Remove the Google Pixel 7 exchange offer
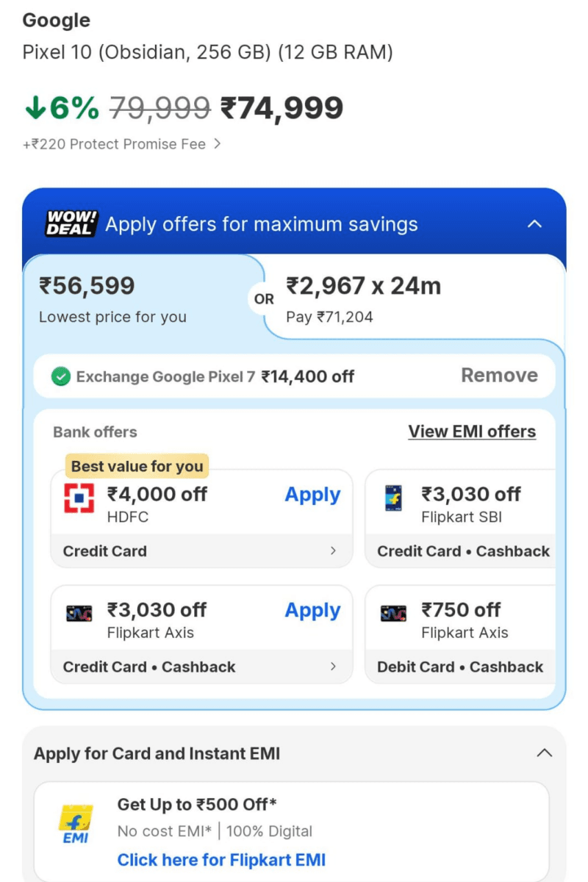The image size is (588, 882). 499,375
